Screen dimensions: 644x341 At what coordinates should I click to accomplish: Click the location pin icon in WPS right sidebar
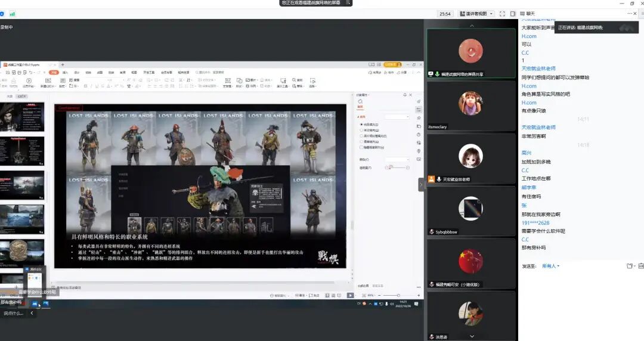pos(419,151)
